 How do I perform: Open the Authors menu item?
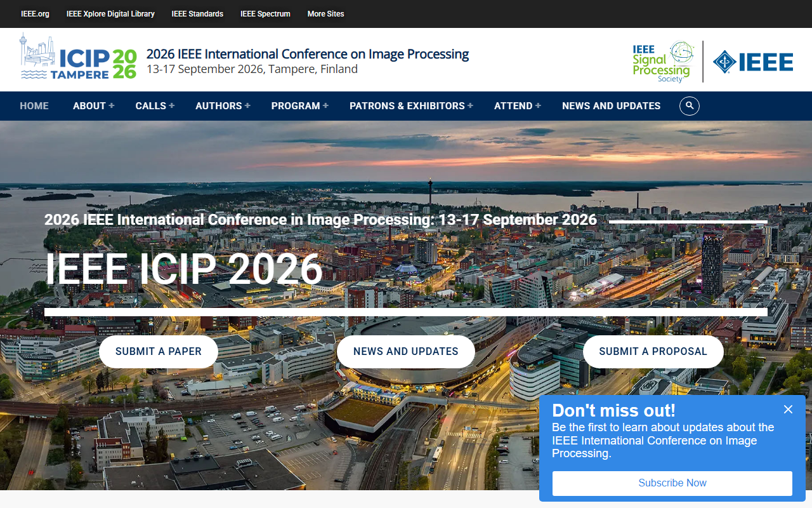(x=219, y=106)
